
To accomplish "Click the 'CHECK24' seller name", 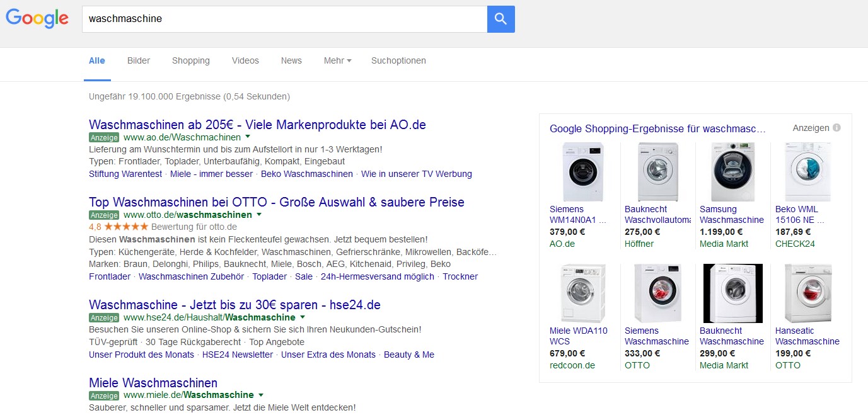I will pyautogui.click(x=795, y=244).
